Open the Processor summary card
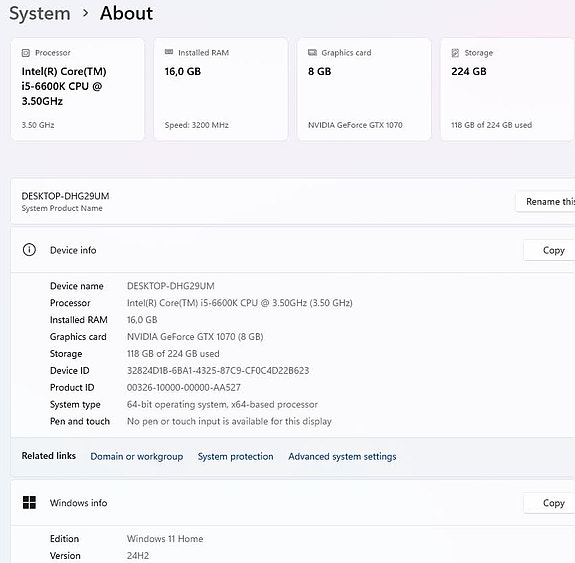 point(78,89)
